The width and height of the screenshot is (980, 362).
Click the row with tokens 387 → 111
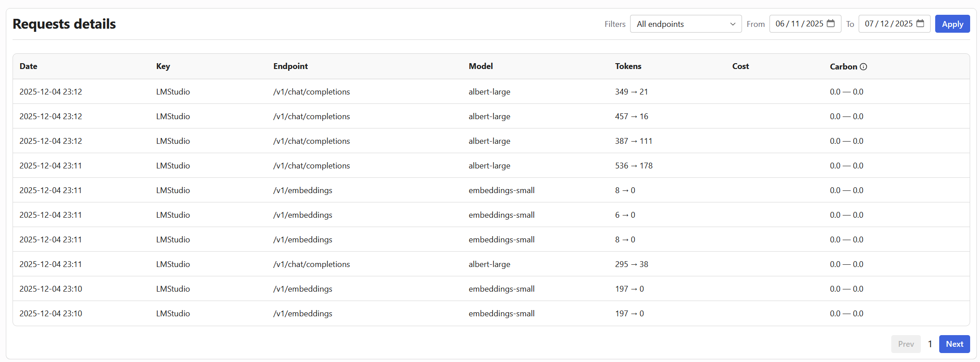coord(633,141)
